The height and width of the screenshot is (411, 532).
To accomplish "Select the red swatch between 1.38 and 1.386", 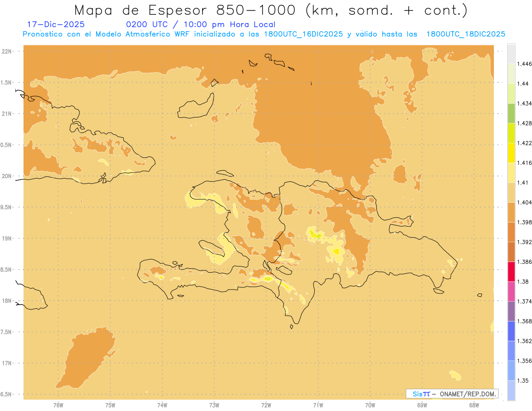I will 511,272.
